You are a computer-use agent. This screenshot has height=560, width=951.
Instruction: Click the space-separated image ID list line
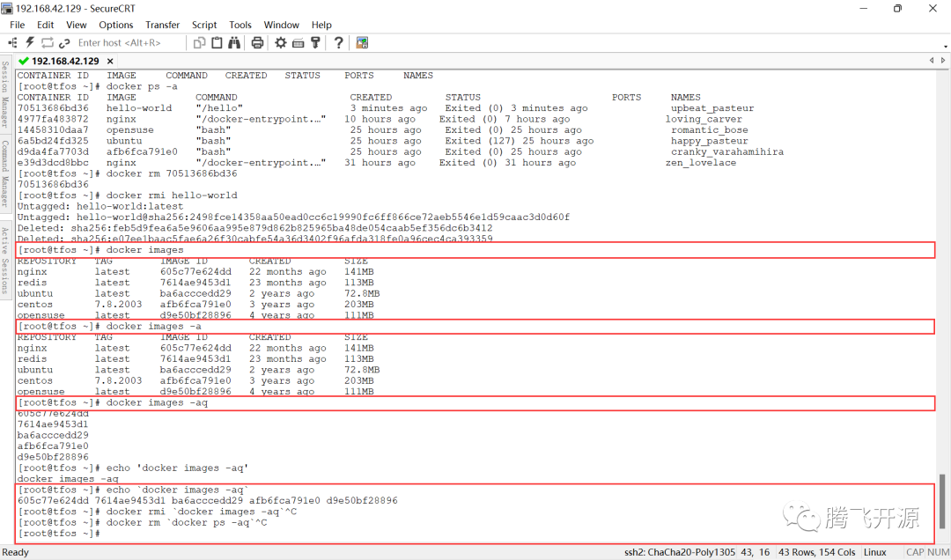(208, 500)
